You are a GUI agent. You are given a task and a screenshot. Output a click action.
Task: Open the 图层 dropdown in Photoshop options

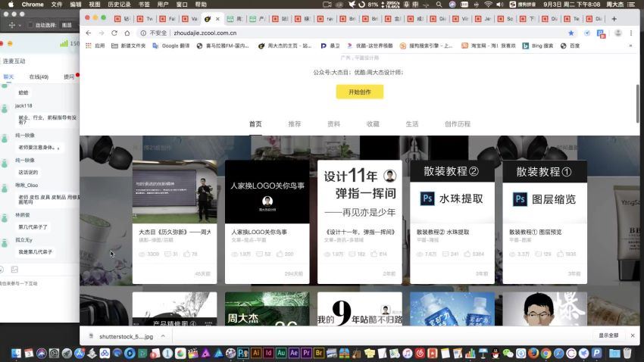[x=67, y=25]
